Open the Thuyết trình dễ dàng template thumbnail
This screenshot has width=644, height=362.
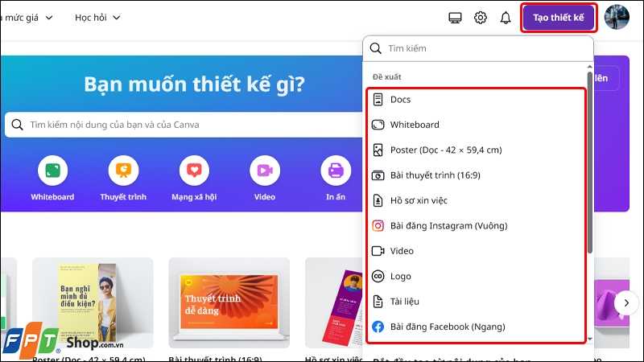click(x=229, y=303)
